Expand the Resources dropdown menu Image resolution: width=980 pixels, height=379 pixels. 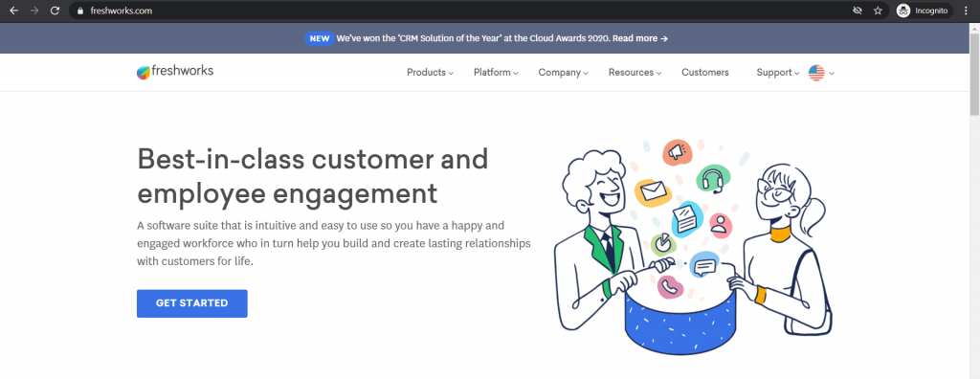point(635,73)
